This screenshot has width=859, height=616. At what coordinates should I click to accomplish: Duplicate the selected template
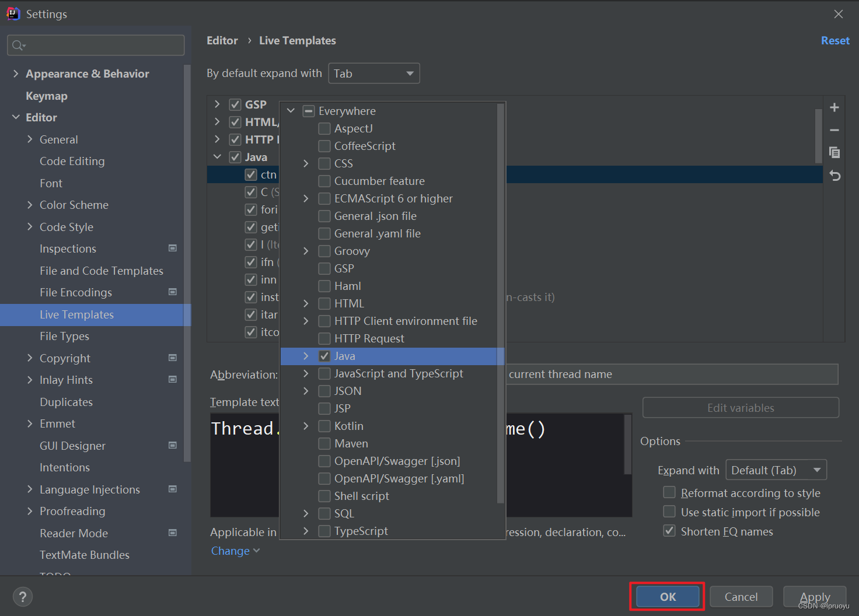(x=834, y=152)
